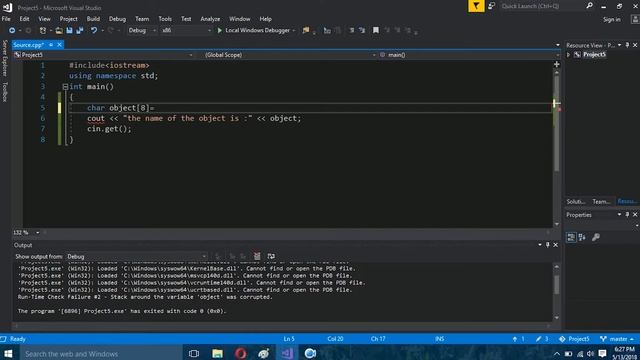
Task: Open the Output pane window position dropdown
Action: pos(540,245)
